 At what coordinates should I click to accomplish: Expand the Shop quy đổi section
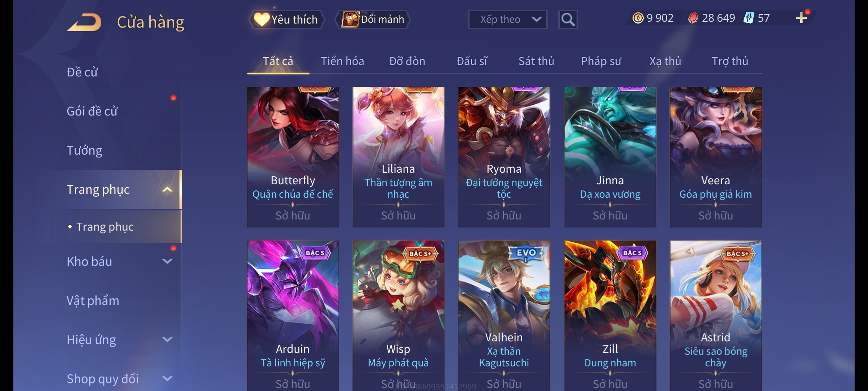(x=167, y=378)
